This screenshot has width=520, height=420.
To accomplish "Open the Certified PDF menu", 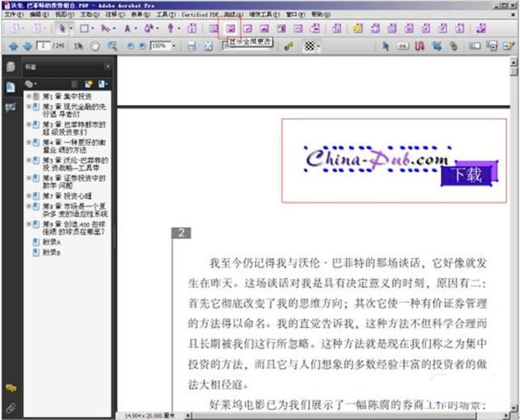I will 200,15.
